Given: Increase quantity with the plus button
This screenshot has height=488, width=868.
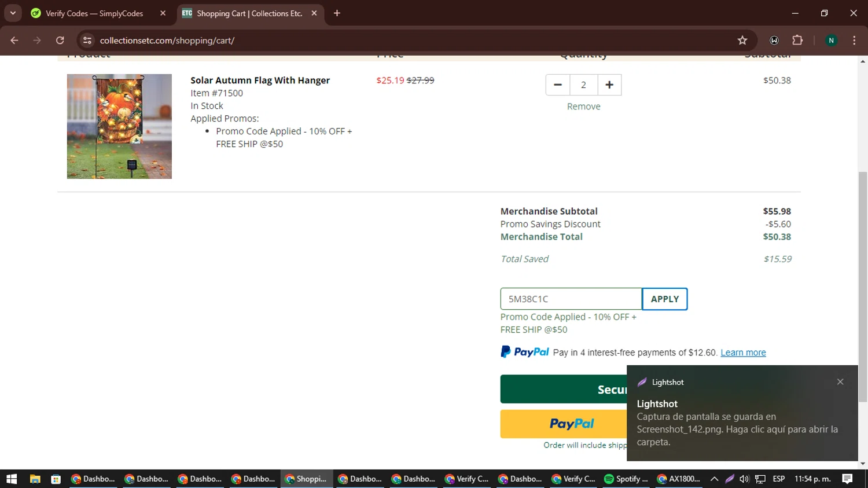Looking at the screenshot, I should pyautogui.click(x=609, y=85).
